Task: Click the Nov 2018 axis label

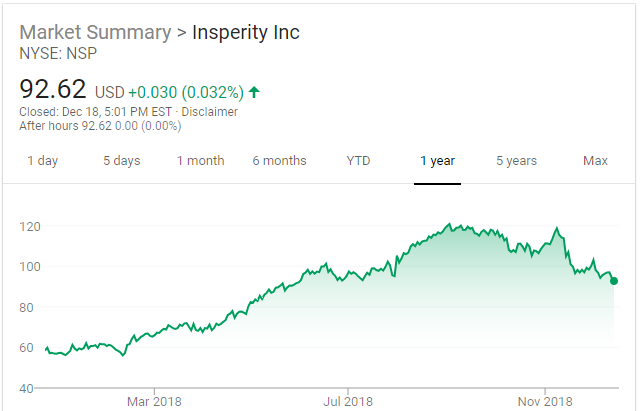Action: pos(545,401)
